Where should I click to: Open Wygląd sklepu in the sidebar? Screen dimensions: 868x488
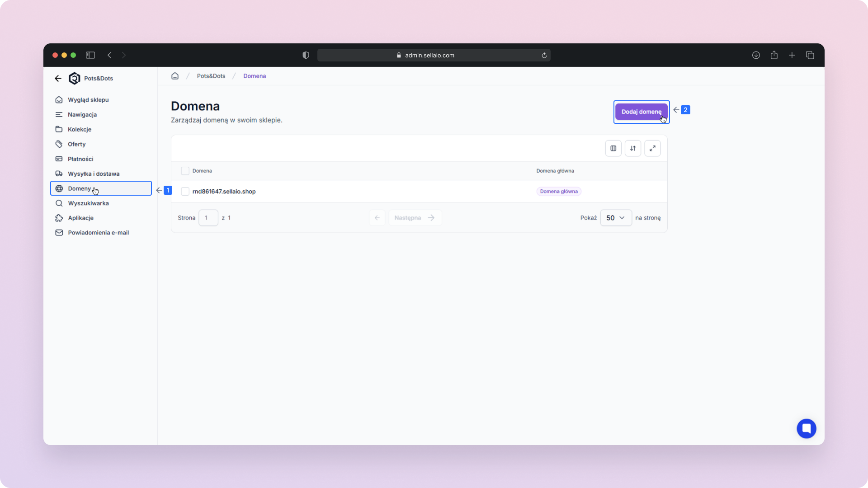[x=88, y=100]
